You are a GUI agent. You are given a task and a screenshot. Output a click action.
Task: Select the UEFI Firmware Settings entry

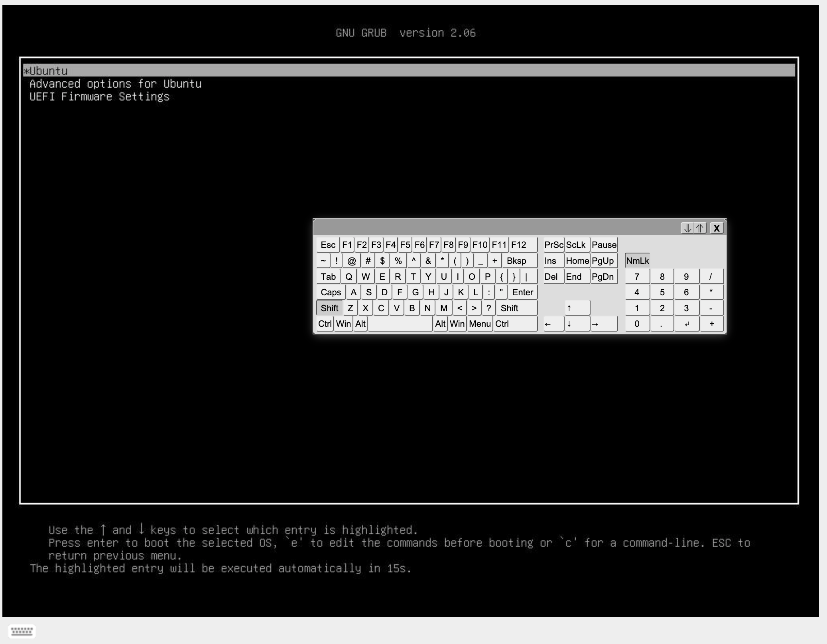pos(99,96)
